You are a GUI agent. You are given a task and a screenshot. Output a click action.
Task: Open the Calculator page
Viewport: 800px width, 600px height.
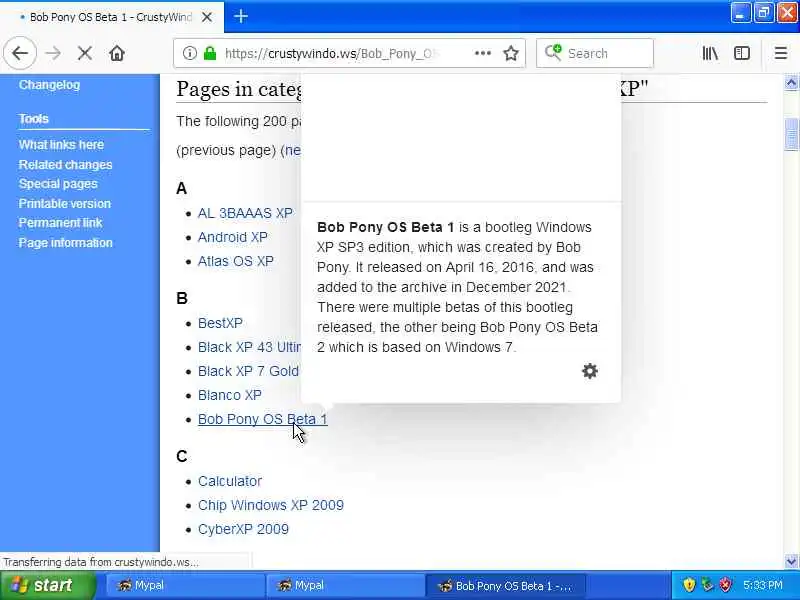(230, 481)
